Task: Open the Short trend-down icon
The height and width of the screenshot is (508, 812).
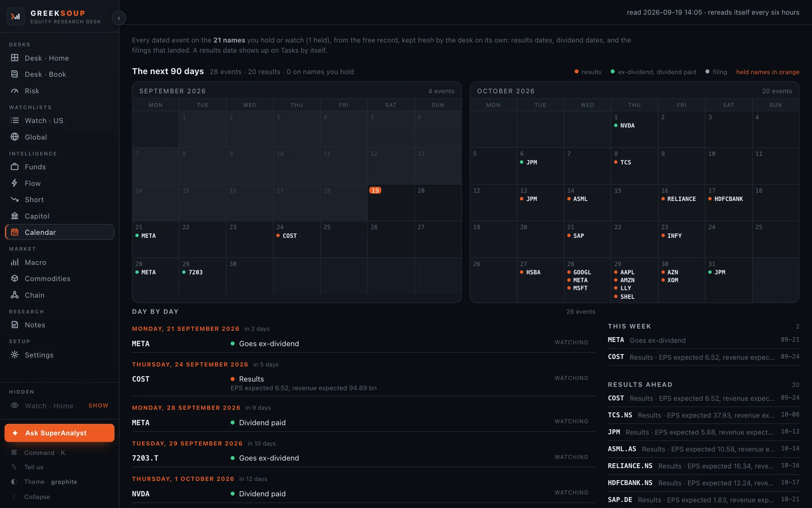Action: pos(15,199)
